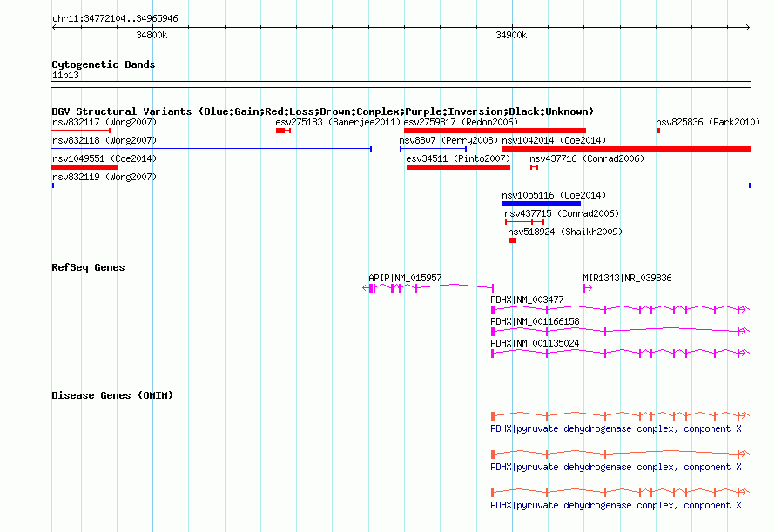
Task: Click the PDHX|NM_003477 transcript label
Action: point(527,300)
